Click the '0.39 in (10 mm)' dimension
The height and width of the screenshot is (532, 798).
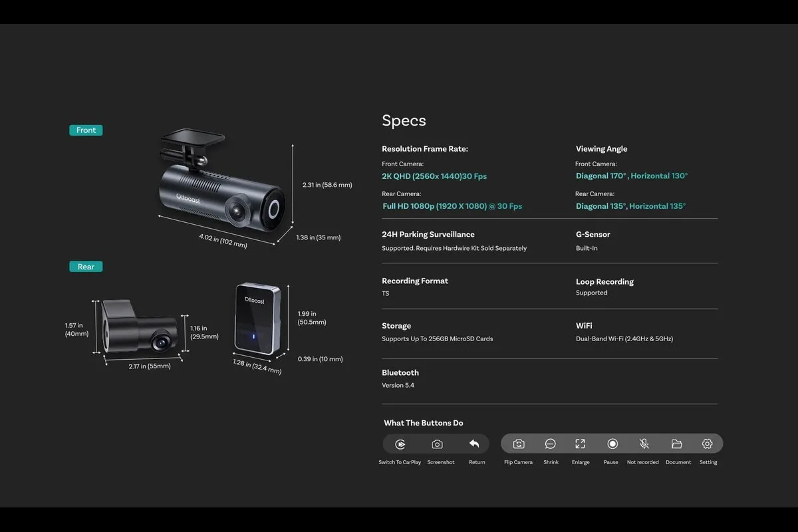coord(320,359)
